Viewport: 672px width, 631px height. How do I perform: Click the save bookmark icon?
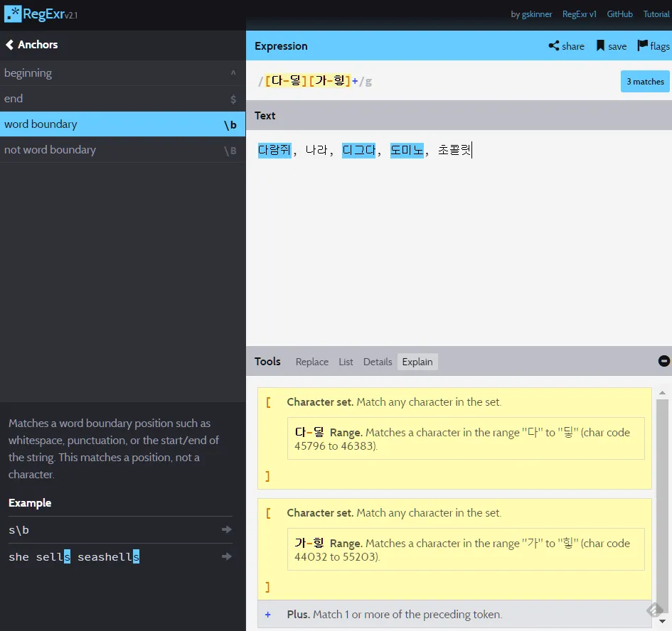tap(600, 46)
